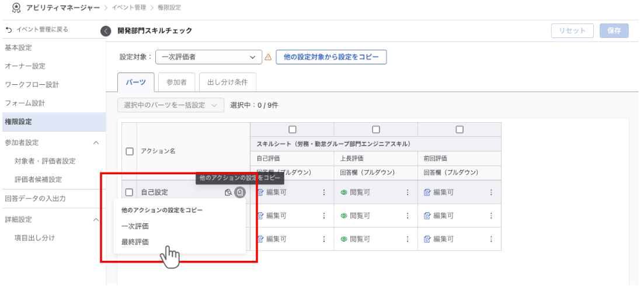Click green eye icon in 自己設定 上長評価 cell
The height and width of the screenshot is (286, 644).
[344, 192]
